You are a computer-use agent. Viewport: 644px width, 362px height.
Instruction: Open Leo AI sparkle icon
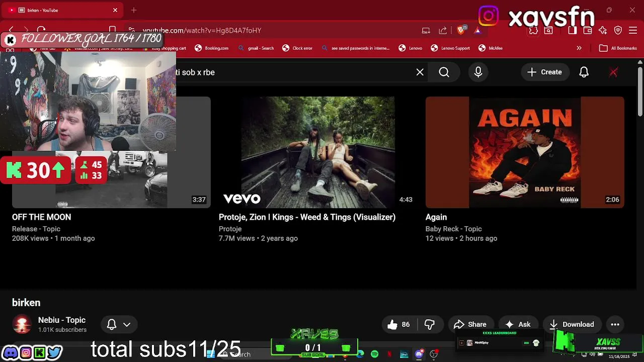tap(603, 31)
